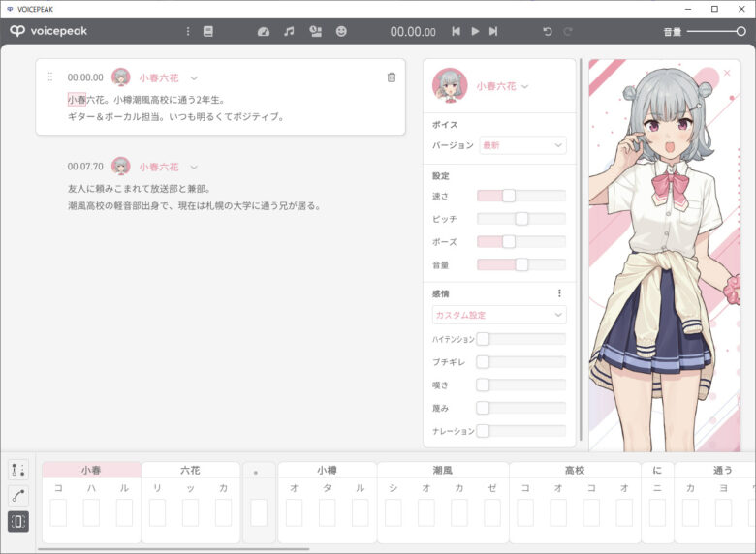Open emotion section three-dot options
The image size is (756, 554).
point(559,293)
